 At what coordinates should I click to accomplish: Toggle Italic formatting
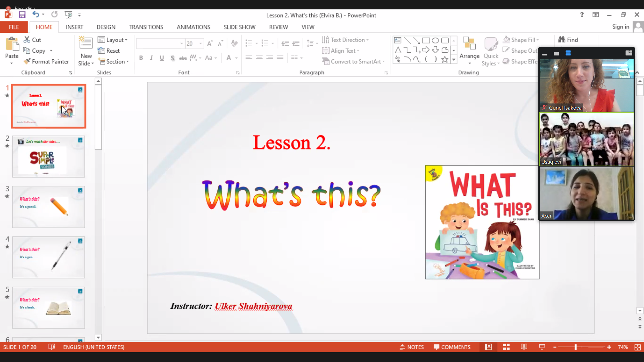click(x=152, y=58)
